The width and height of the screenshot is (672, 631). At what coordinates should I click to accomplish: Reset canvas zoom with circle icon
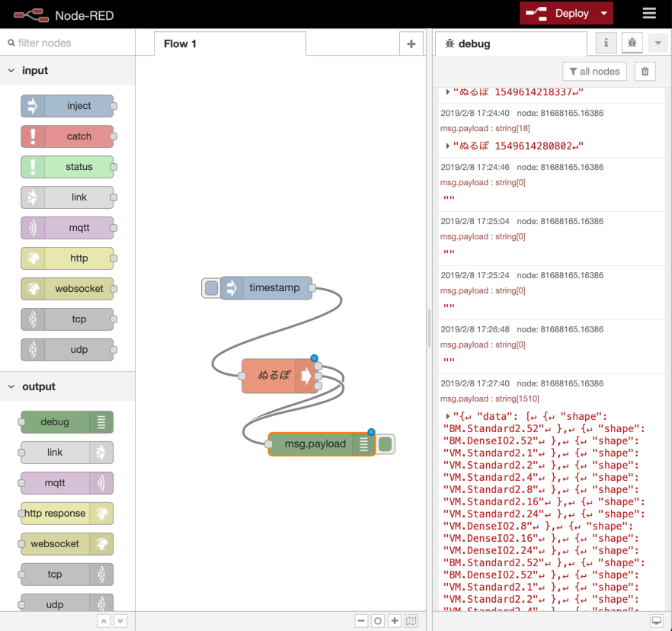pos(378,621)
